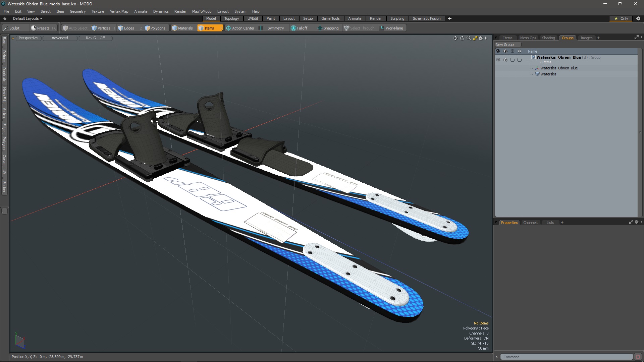This screenshot has width=644, height=362.
Task: Expand the Properties panel to full size
Action: tap(631, 222)
